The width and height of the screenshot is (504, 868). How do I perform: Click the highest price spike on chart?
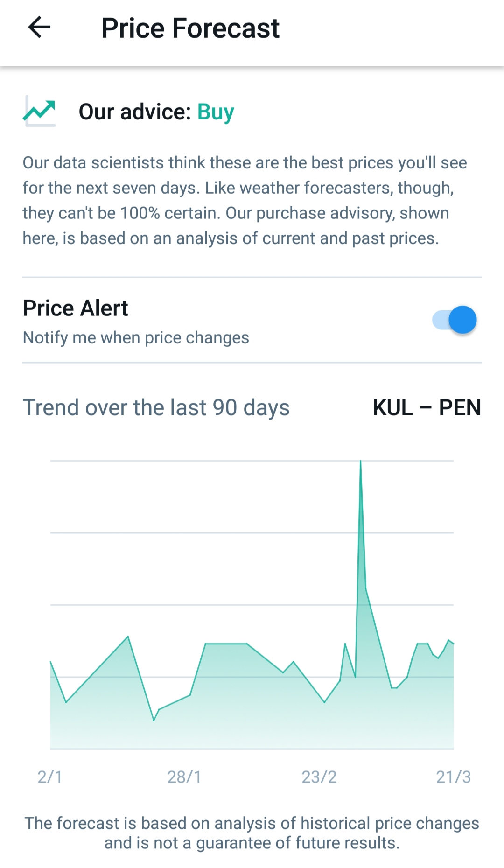pos(360,462)
